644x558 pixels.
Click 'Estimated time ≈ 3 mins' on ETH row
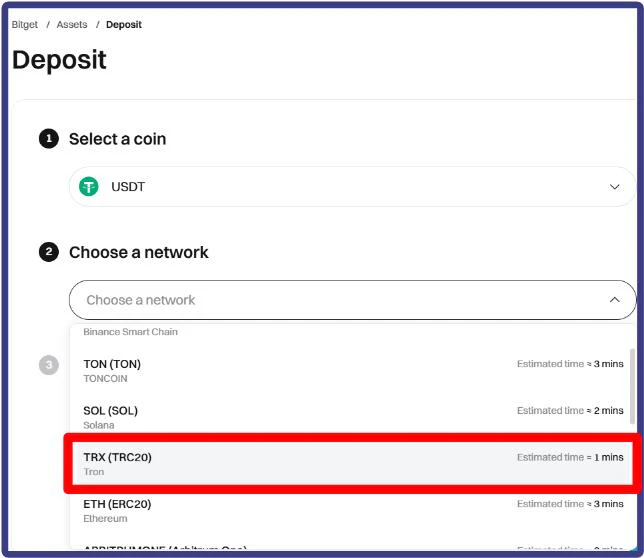570,504
